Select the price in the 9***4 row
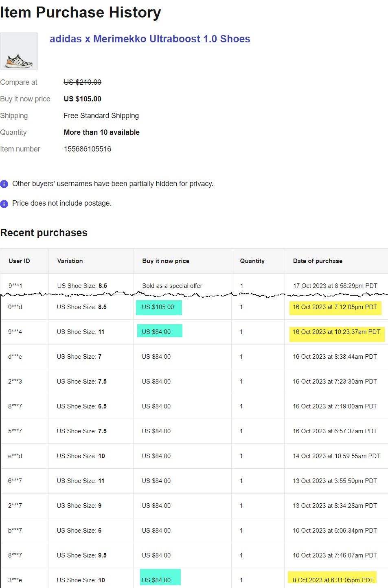 pyautogui.click(x=156, y=332)
